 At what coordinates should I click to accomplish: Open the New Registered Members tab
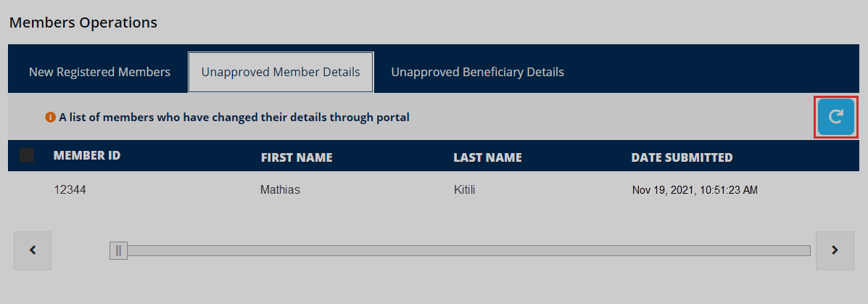pos(99,72)
